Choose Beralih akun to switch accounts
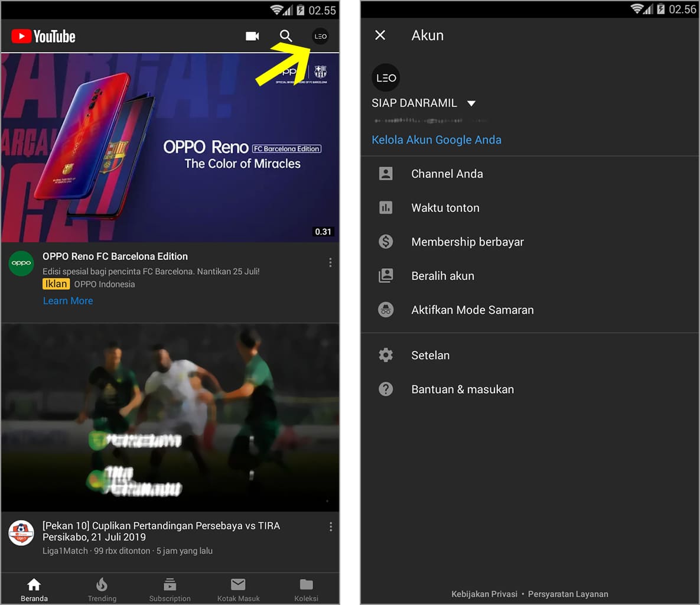The width and height of the screenshot is (700, 605). tap(442, 276)
